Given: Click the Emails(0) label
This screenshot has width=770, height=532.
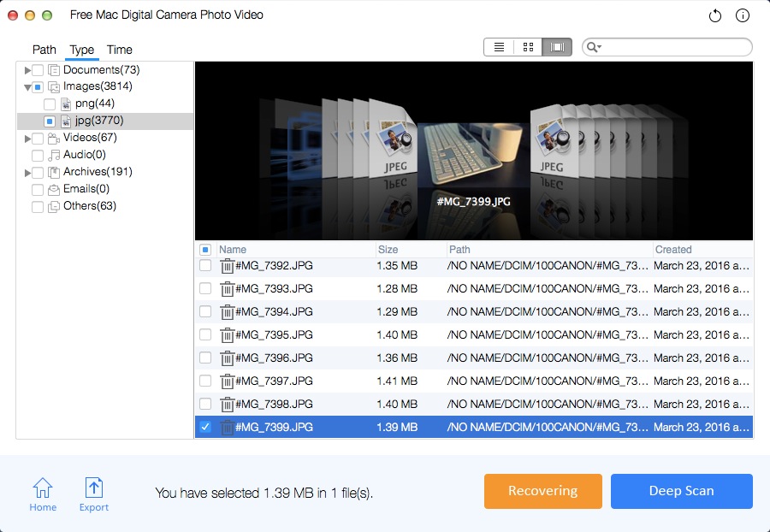Looking at the screenshot, I should 86,188.
